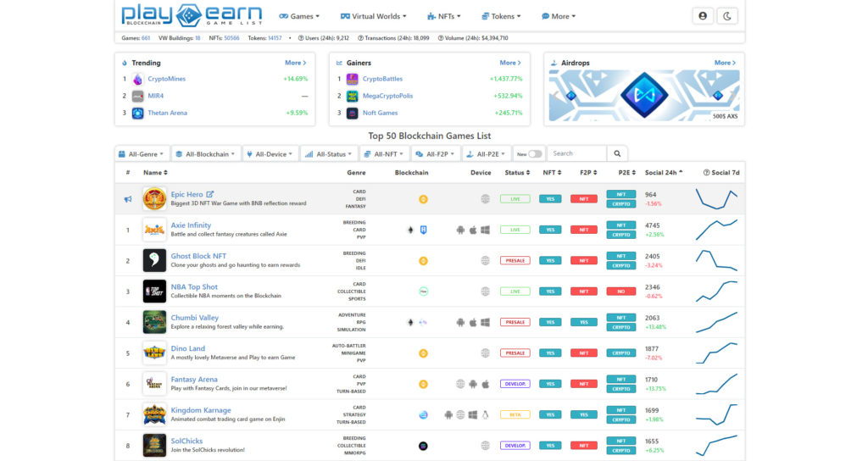
Task: Expand the All-F2P filter dropdown
Action: 435,154
